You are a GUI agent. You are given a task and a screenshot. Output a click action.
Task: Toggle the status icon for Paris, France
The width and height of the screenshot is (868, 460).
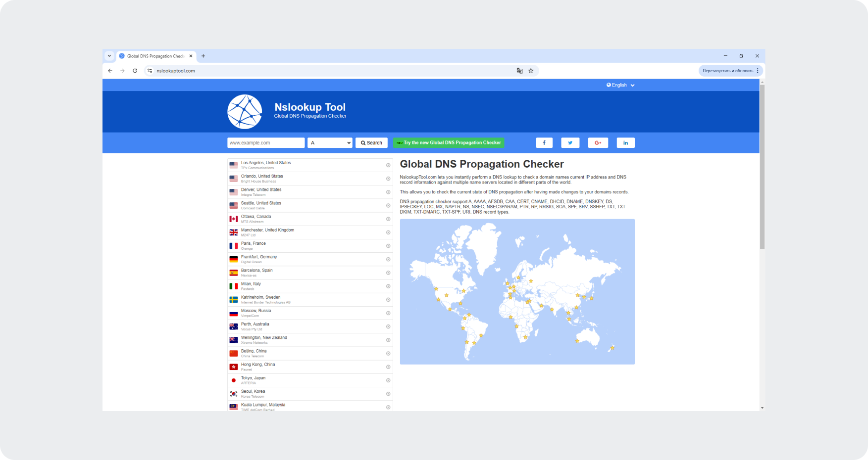388,246
